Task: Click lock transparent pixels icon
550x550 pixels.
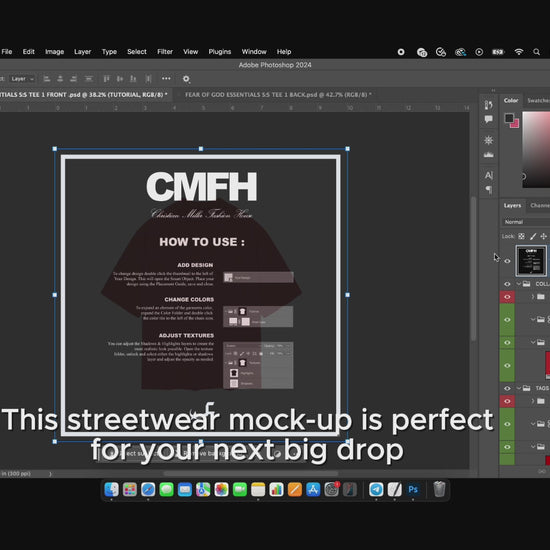Action: (x=522, y=236)
